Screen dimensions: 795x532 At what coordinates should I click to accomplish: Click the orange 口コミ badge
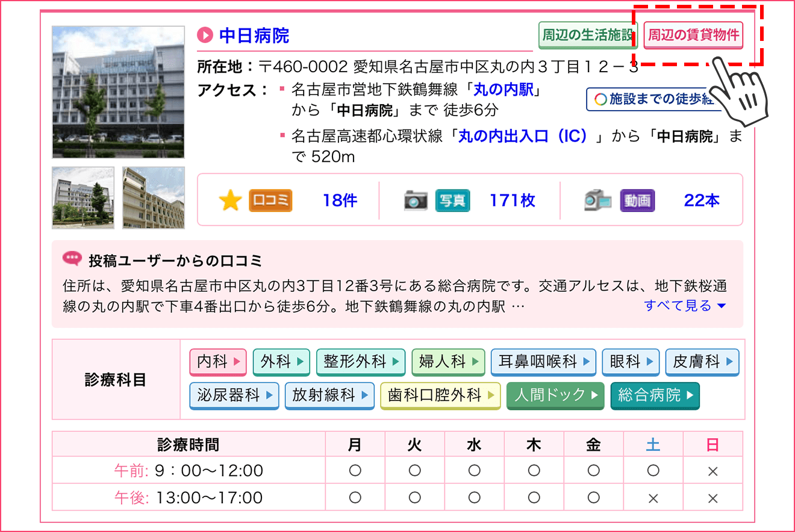(x=270, y=200)
